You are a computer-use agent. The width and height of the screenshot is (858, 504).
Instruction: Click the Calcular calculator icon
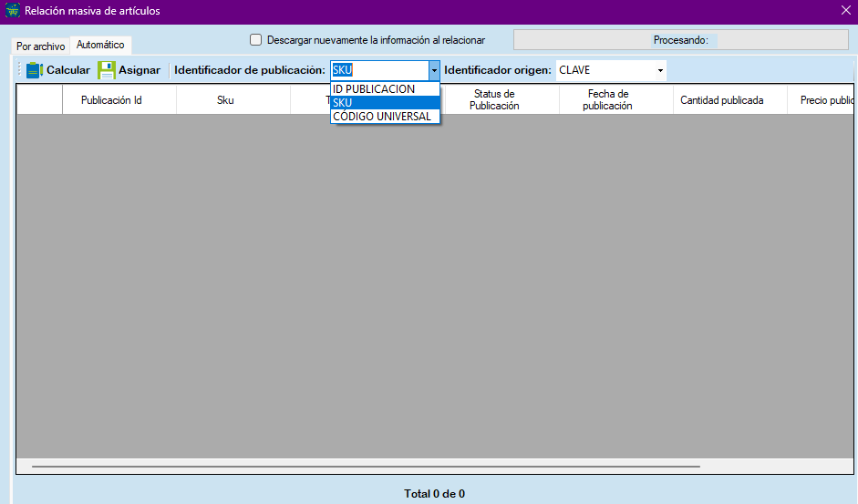point(35,70)
